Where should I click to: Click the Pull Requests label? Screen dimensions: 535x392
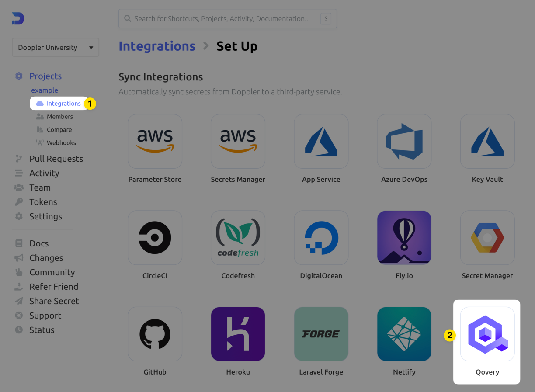[x=56, y=159]
